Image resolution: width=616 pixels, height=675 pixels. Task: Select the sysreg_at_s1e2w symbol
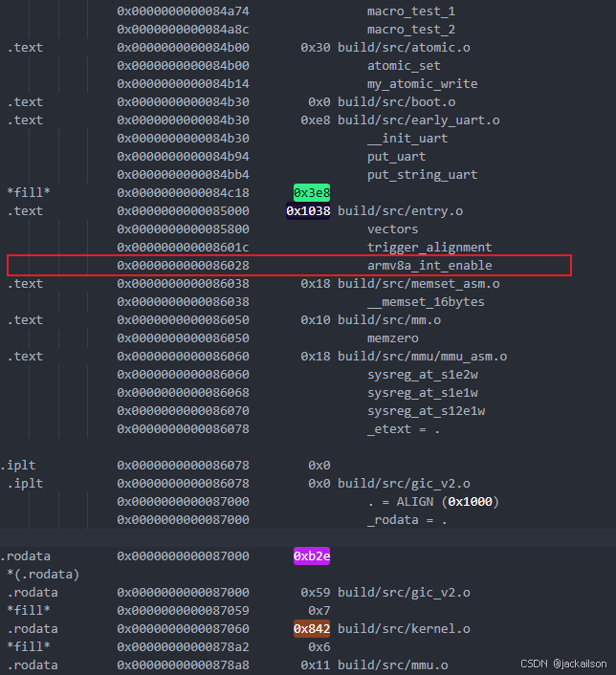[x=422, y=375]
